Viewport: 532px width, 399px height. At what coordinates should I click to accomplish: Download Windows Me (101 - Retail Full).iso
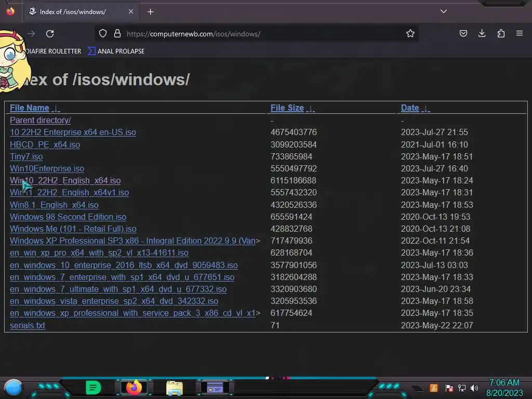pyautogui.click(x=73, y=229)
